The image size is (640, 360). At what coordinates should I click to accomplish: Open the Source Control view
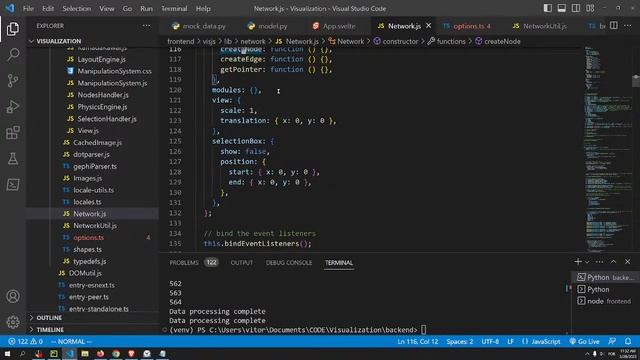coord(13,81)
